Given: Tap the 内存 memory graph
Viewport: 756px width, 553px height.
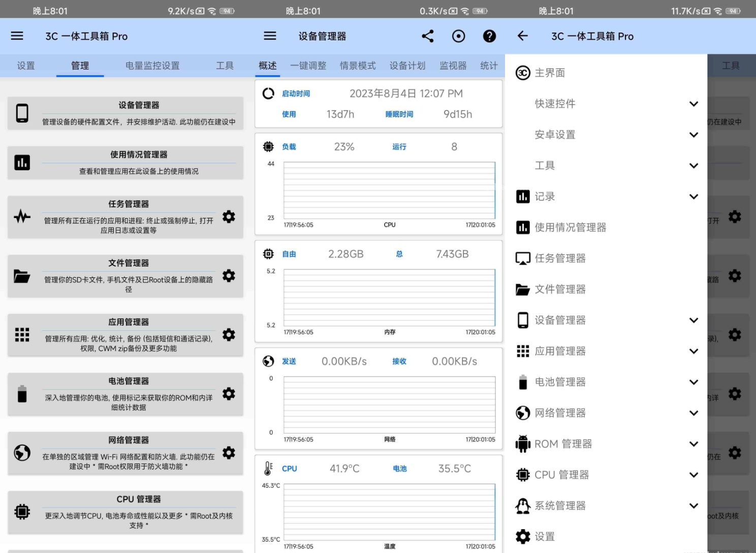Looking at the screenshot, I should [x=389, y=297].
